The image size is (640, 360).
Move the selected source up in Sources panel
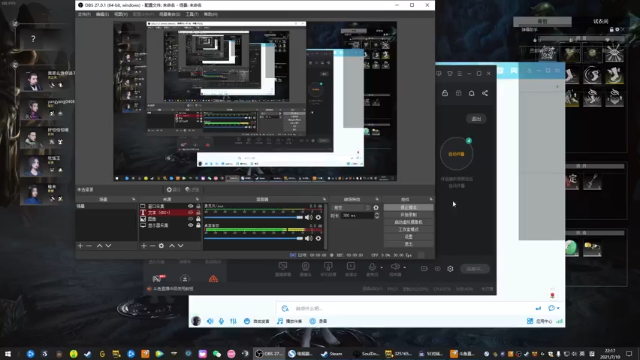click(x=172, y=246)
